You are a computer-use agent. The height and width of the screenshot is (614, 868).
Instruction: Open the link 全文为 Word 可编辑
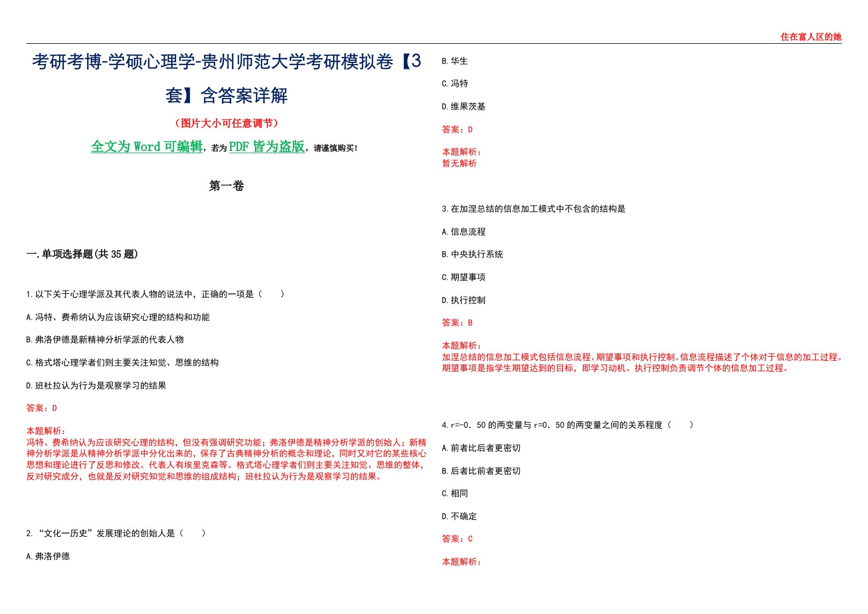coord(147,147)
